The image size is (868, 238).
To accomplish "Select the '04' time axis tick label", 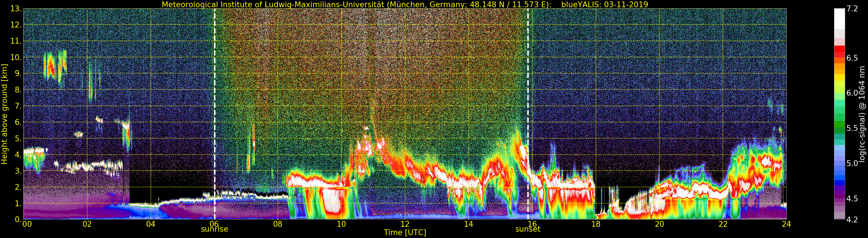I will pyautogui.click(x=151, y=224).
